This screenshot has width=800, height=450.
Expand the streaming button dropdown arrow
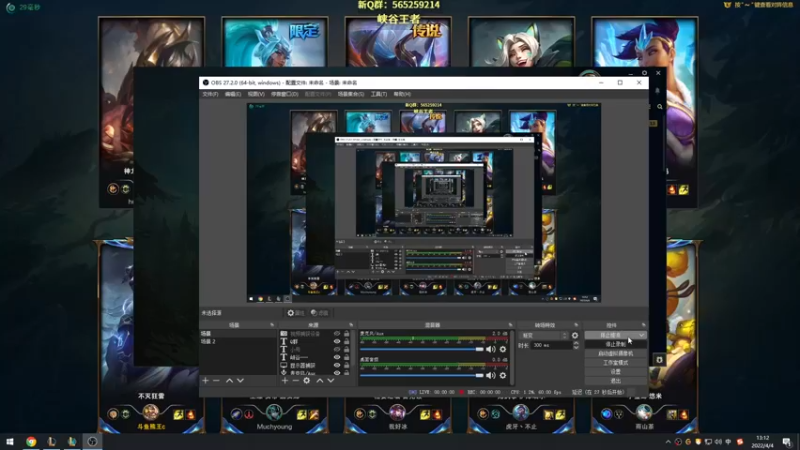[x=641, y=335]
